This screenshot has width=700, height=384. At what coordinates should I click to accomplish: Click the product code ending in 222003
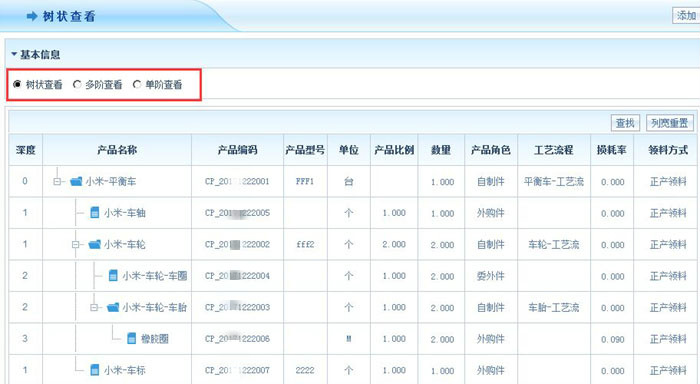pos(237,307)
